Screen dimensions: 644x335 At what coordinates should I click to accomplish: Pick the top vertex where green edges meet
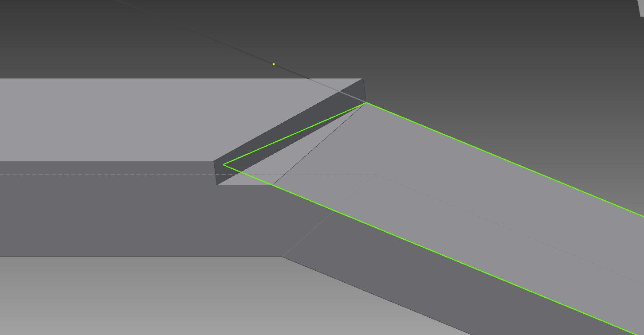pyautogui.click(x=366, y=103)
